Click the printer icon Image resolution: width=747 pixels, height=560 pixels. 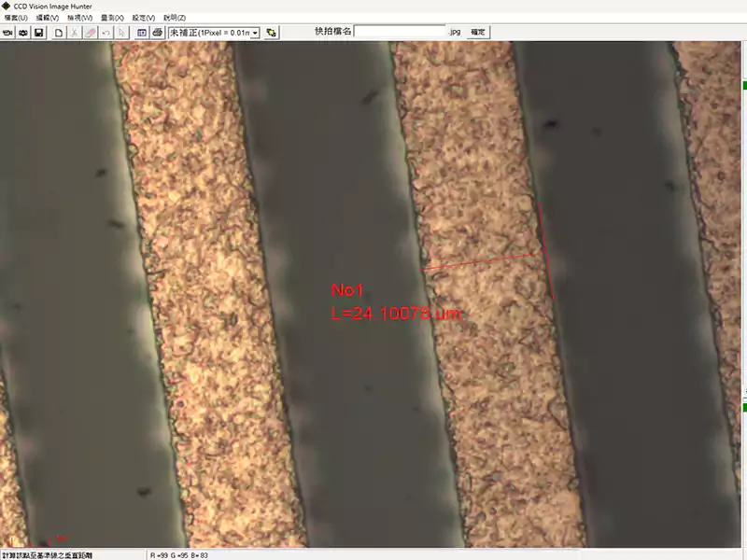click(157, 33)
